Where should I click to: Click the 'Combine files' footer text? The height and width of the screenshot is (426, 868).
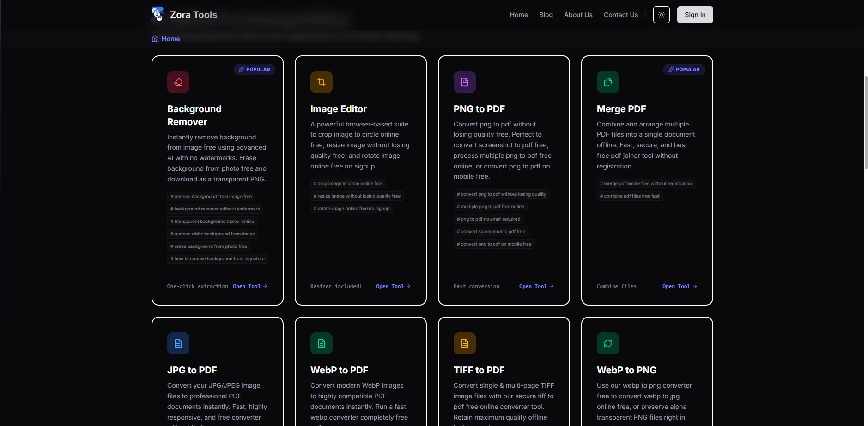point(617,286)
